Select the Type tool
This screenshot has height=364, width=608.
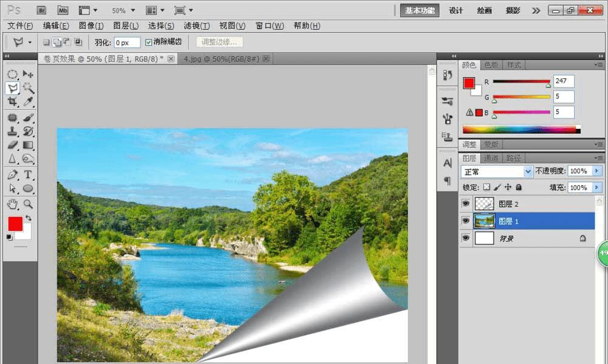[x=28, y=175]
